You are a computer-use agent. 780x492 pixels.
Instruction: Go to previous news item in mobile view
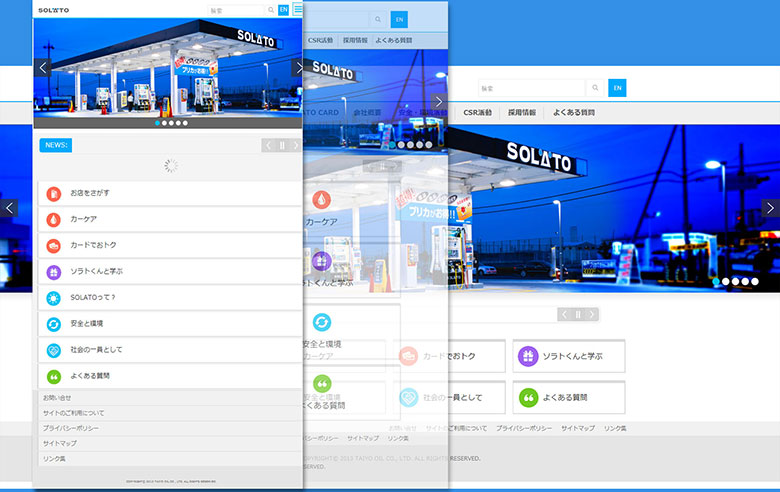tap(268, 145)
